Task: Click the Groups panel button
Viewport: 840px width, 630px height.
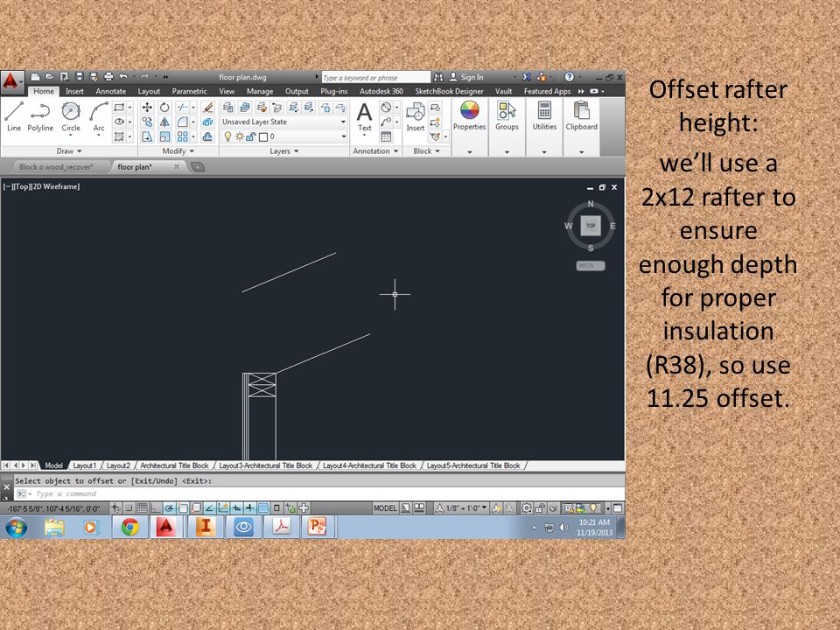Action: pyautogui.click(x=507, y=116)
